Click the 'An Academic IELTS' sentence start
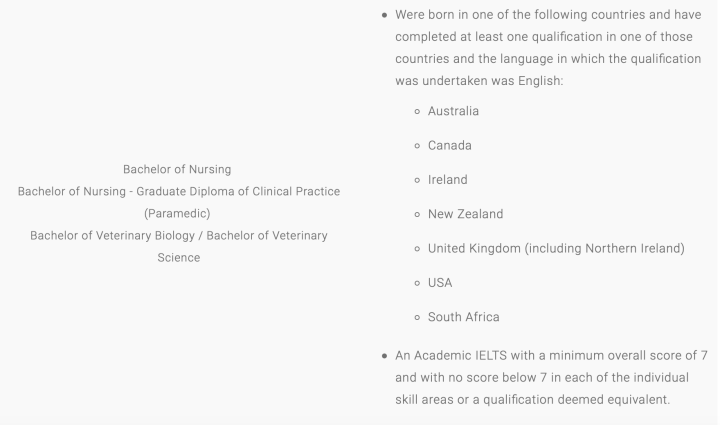Viewport: 720px width, 425px height. point(451,356)
